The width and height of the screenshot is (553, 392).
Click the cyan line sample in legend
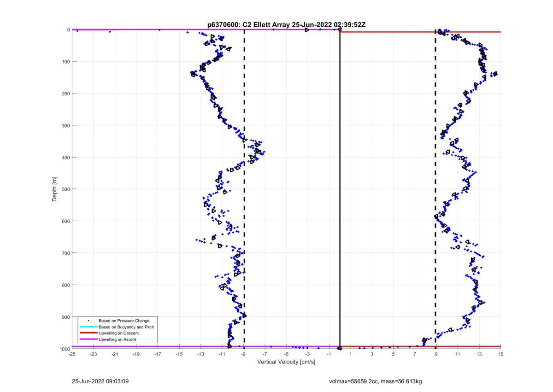click(x=88, y=327)
